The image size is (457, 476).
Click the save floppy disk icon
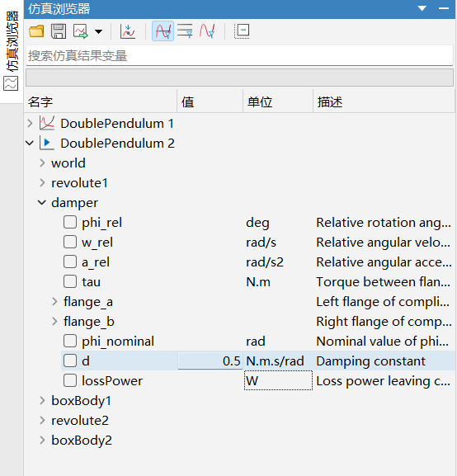tap(59, 31)
